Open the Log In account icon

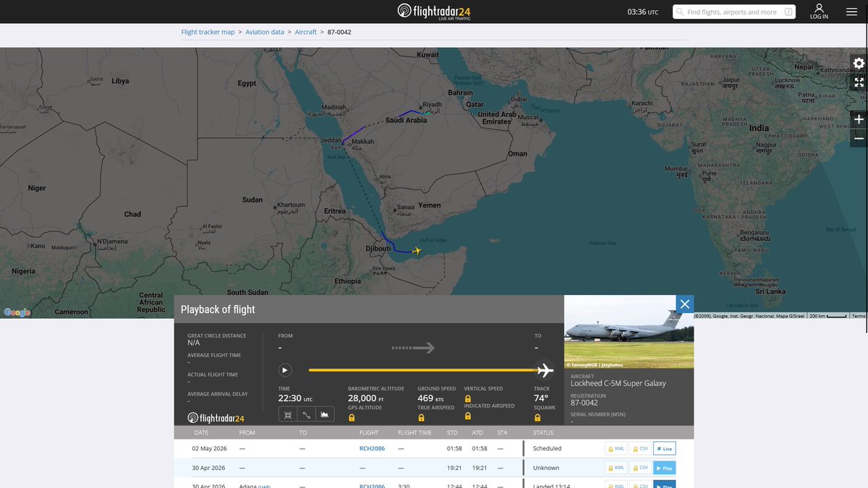pyautogui.click(x=819, y=12)
